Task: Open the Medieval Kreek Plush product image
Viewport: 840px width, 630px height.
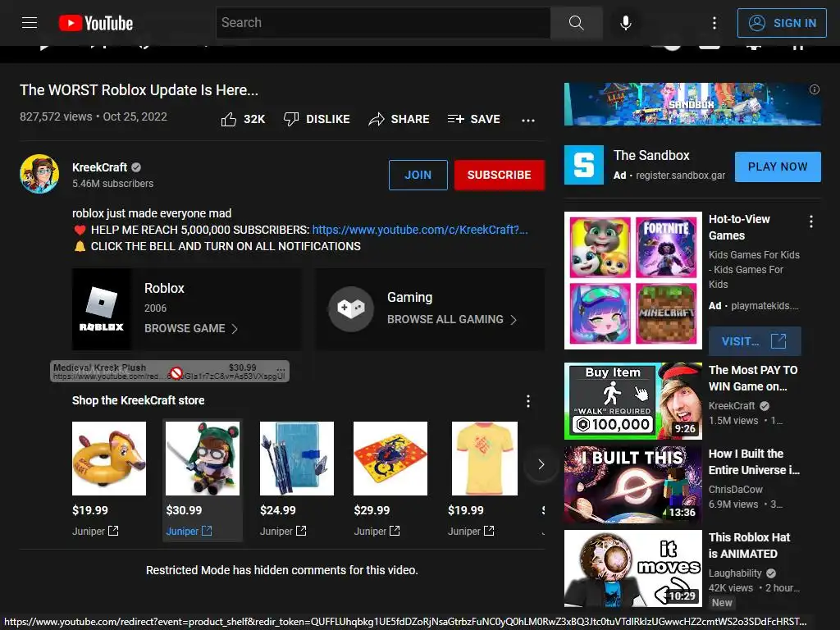Action: (x=203, y=458)
